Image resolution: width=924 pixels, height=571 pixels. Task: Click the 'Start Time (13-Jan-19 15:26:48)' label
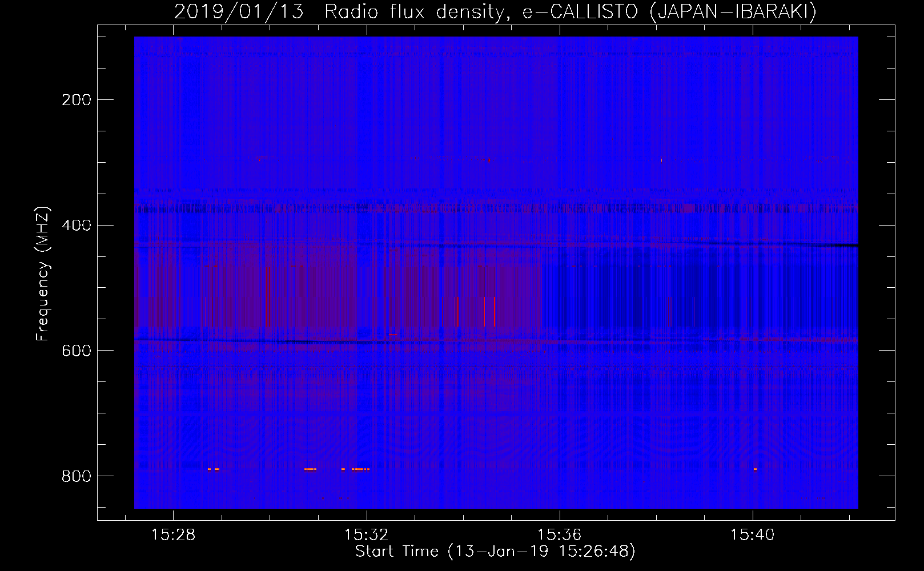495,552
